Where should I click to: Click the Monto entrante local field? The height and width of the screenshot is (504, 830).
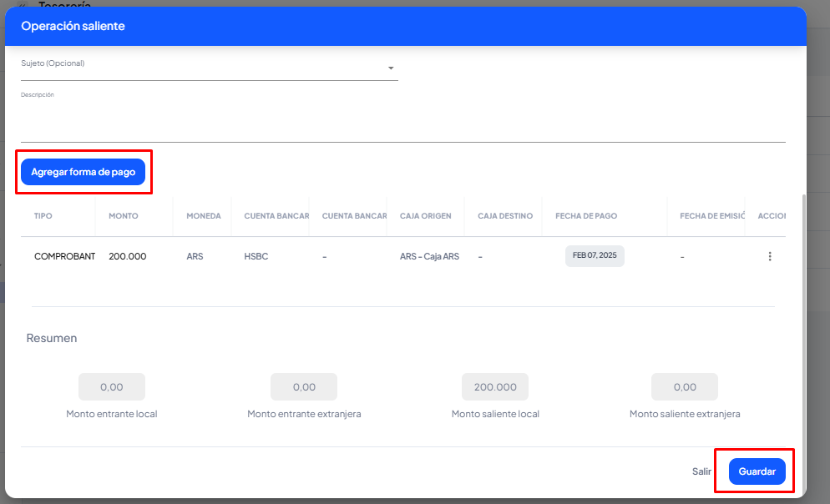coord(112,387)
